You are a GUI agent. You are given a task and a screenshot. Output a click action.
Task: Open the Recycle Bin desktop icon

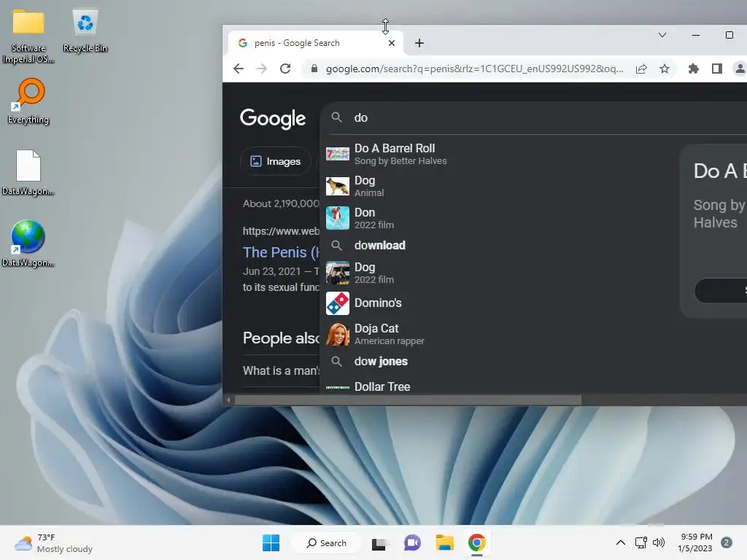[85, 31]
